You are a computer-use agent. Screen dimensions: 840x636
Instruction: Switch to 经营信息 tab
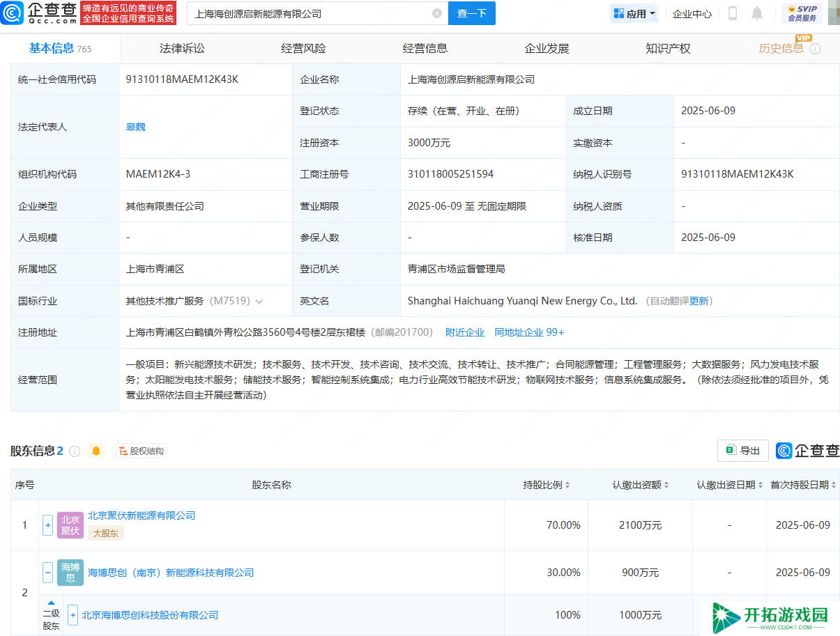point(425,48)
